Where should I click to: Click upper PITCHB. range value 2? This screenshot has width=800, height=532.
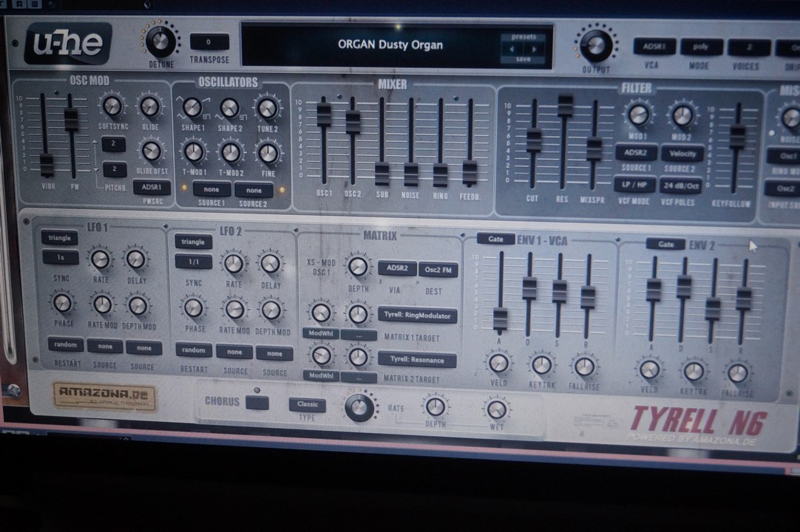pyautogui.click(x=113, y=144)
